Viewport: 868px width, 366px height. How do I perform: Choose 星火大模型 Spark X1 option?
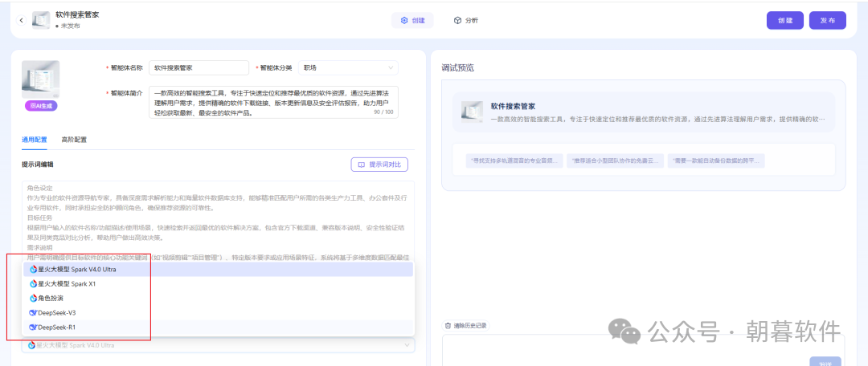(218, 283)
